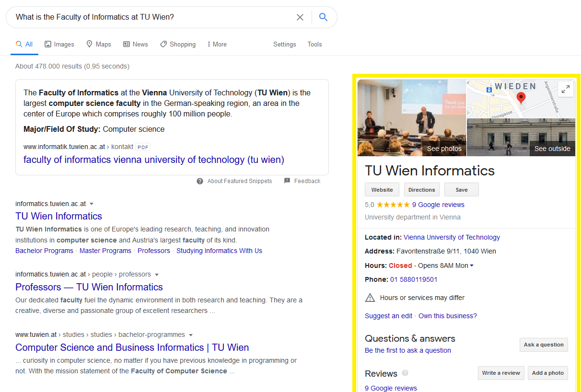Image resolution: width=581 pixels, height=392 pixels.
Task: Open the featured snippet faculty of informatics link
Action: [154, 160]
